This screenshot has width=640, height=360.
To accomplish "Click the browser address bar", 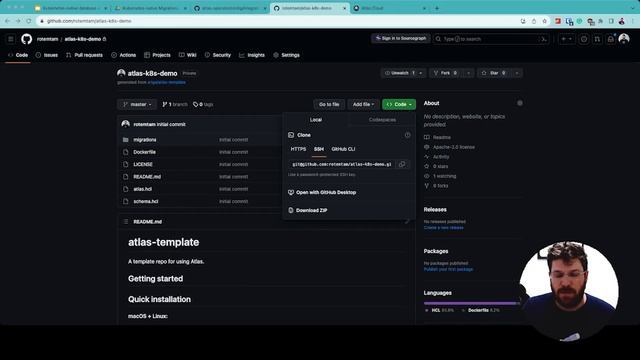I will 278,21.
